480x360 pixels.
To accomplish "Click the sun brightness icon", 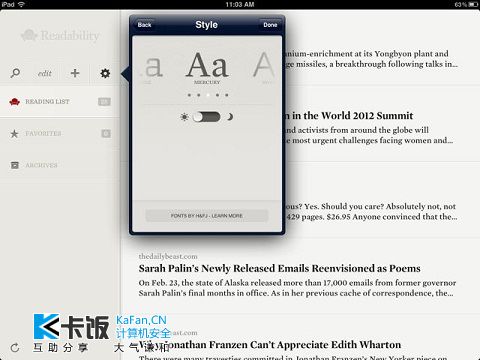I will point(184,117).
